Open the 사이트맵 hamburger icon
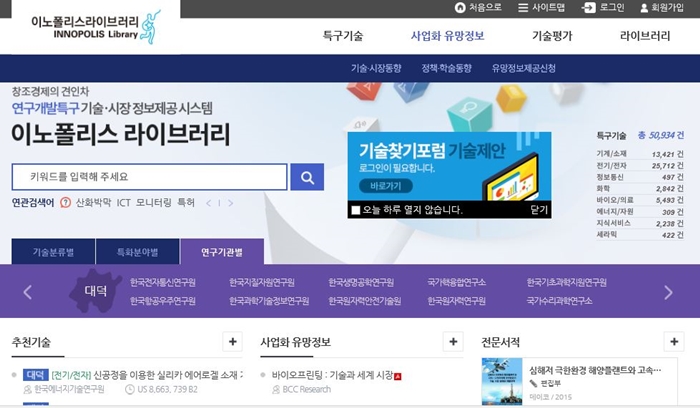700x408 pixels. 523,8
